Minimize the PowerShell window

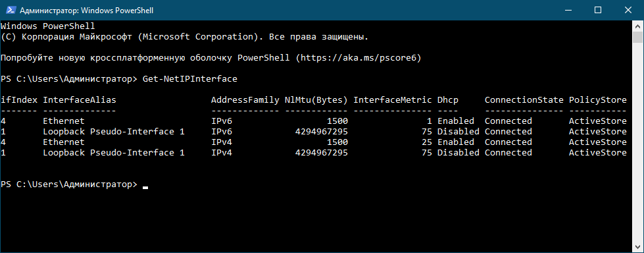point(568,11)
